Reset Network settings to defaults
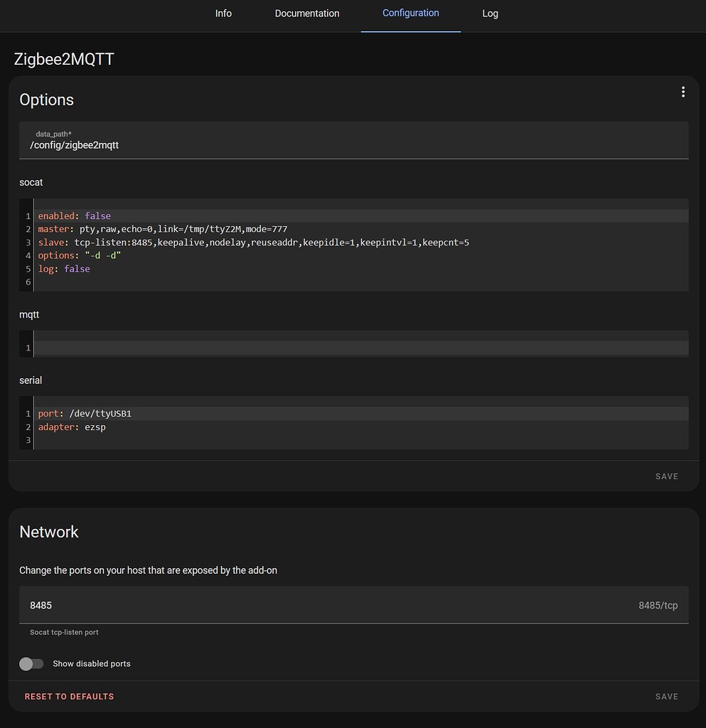706x728 pixels. (69, 696)
